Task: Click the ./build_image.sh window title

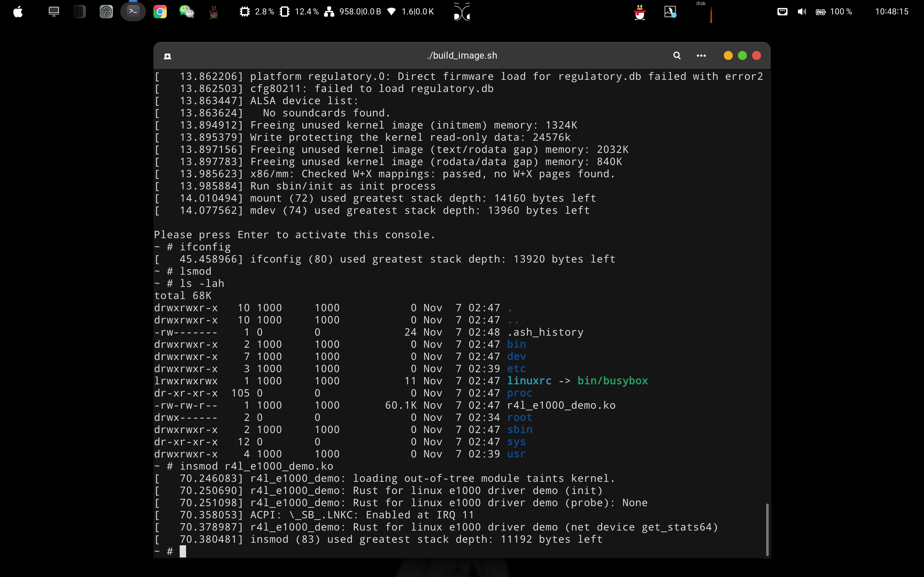Action: pos(462,56)
